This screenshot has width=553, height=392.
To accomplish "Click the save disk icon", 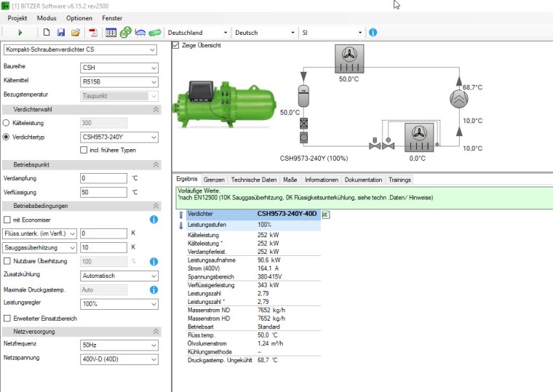I will tap(61, 33).
